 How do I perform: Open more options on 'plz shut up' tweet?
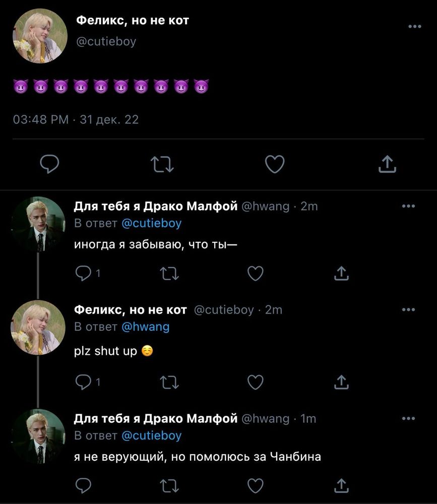point(408,309)
